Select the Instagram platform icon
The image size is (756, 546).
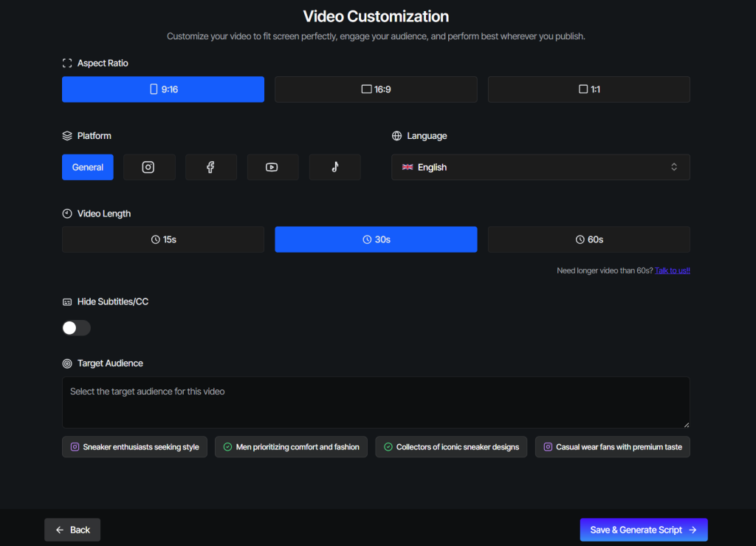149,168
